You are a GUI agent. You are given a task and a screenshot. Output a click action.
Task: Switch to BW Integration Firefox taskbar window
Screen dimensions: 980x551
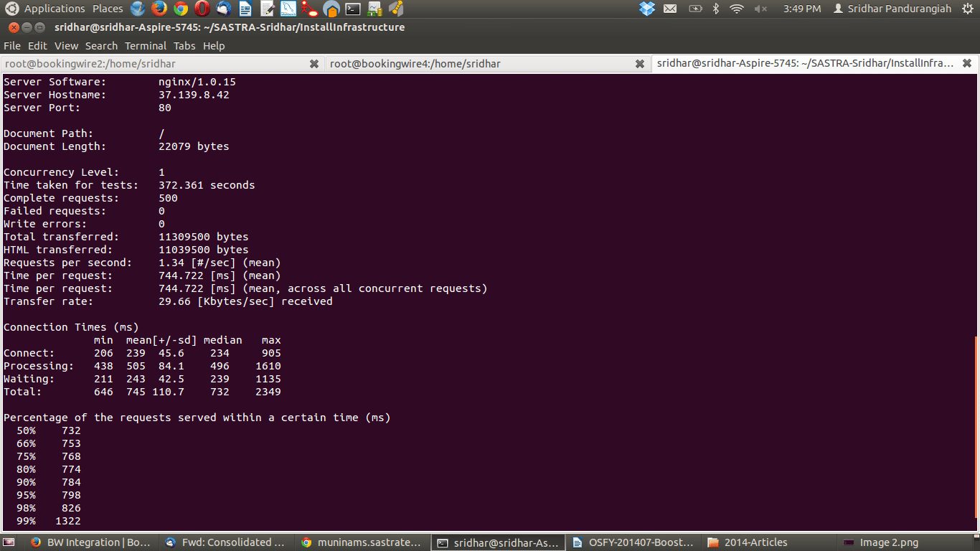[x=91, y=542]
